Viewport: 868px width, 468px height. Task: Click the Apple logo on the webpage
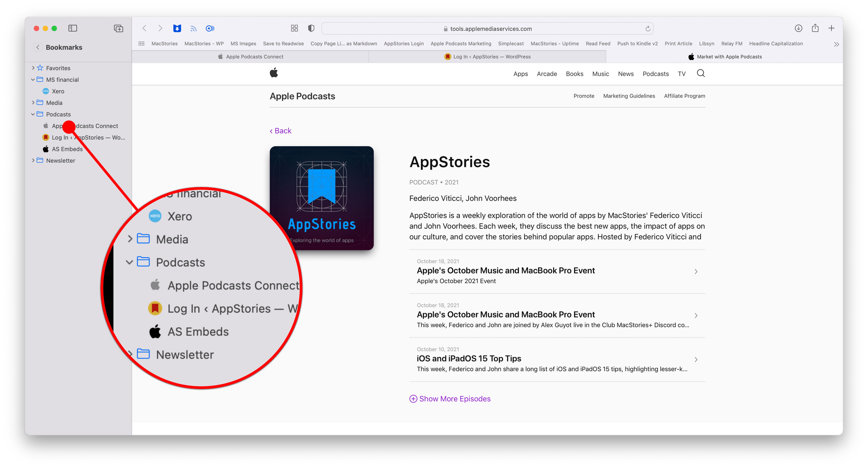(x=274, y=73)
